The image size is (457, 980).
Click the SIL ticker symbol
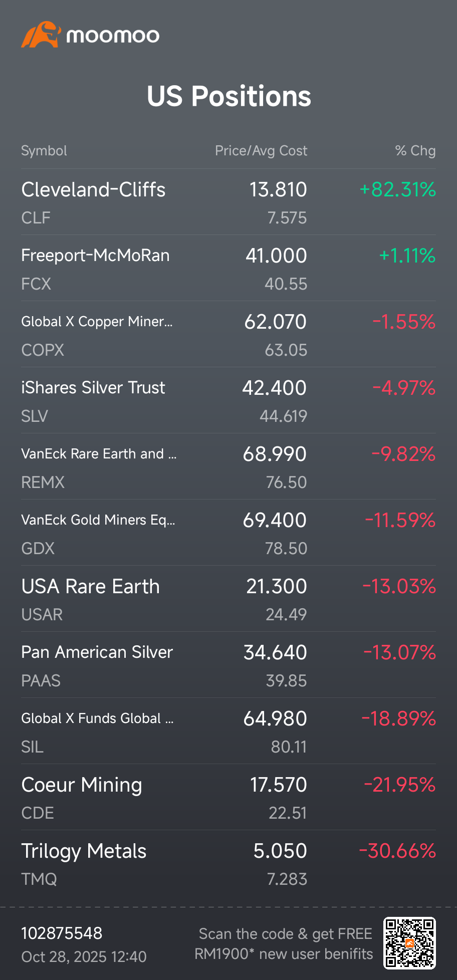tap(33, 747)
